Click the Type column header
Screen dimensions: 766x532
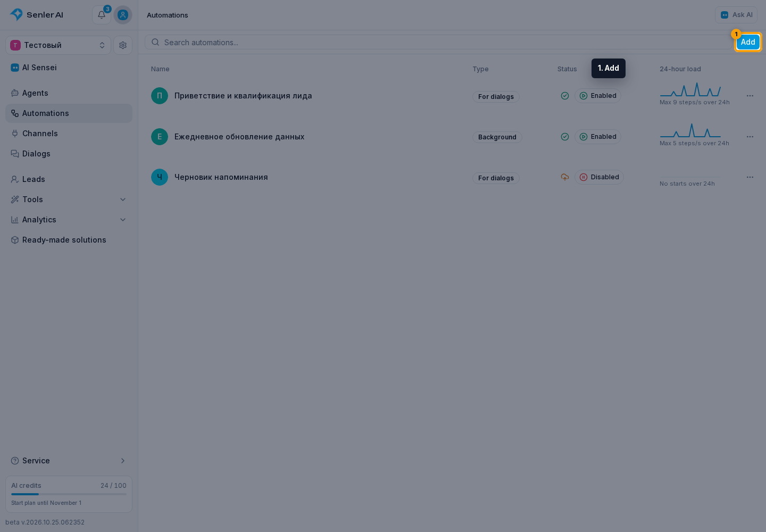pyautogui.click(x=480, y=69)
